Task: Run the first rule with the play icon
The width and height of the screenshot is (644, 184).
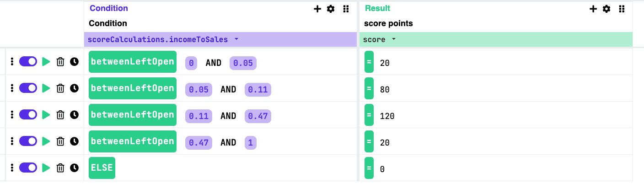Action: tap(46, 62)
